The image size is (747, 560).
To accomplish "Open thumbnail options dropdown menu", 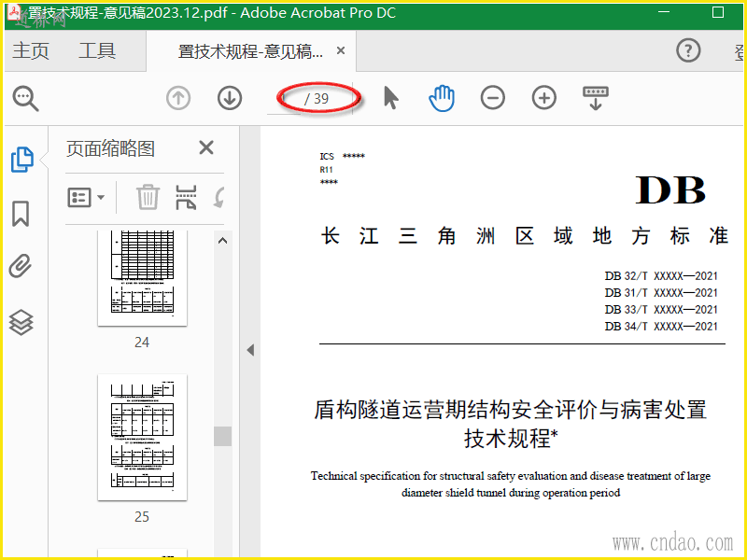I will coord(86,197).
